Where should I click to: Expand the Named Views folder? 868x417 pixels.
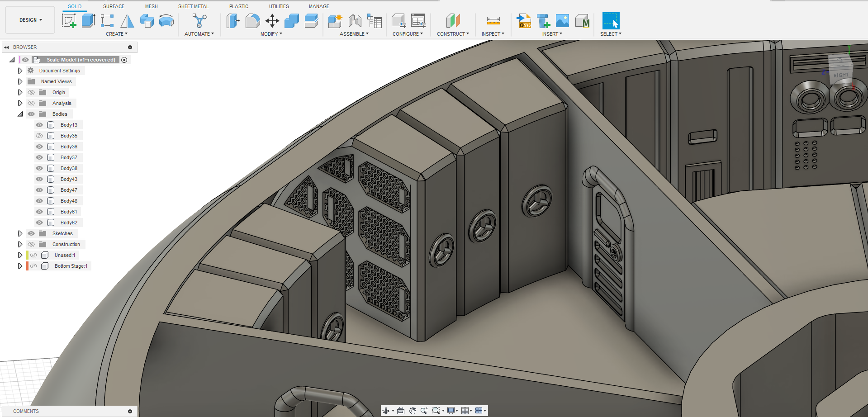tap(20, 81)
